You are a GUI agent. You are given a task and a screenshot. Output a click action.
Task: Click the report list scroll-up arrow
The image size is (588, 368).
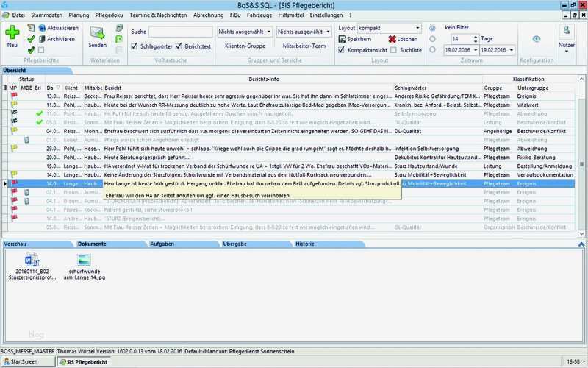pyautogui.click(x=581, y=79)
